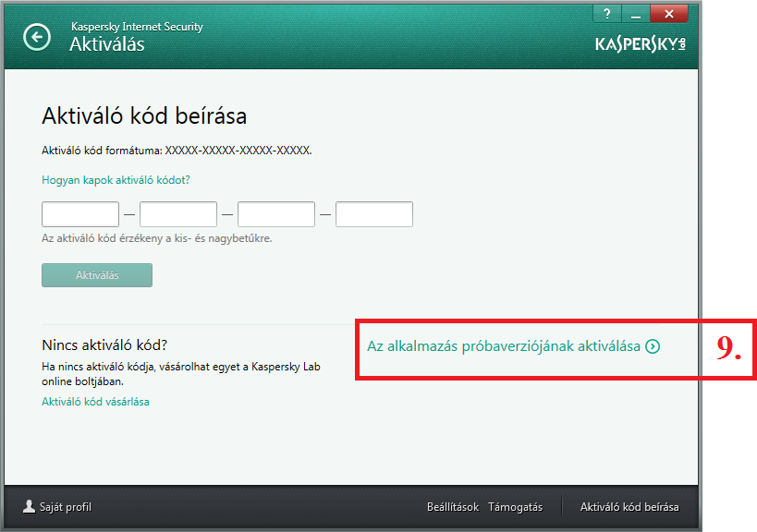Image resolution: width=757 pixels, height=532 pixels.
Task: Click the back arrow in the header
Action: pyautogui.click(x=37, y=37)
